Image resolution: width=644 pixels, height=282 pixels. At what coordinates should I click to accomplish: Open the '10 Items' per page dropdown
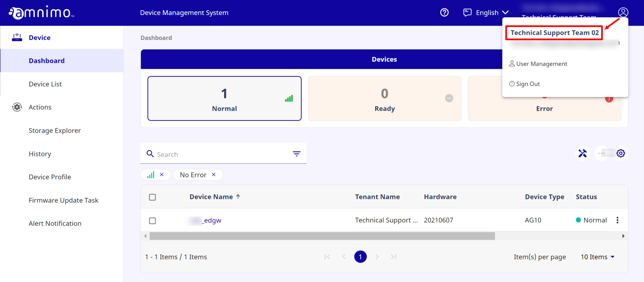pyautogui.click(x=597, y=257)
